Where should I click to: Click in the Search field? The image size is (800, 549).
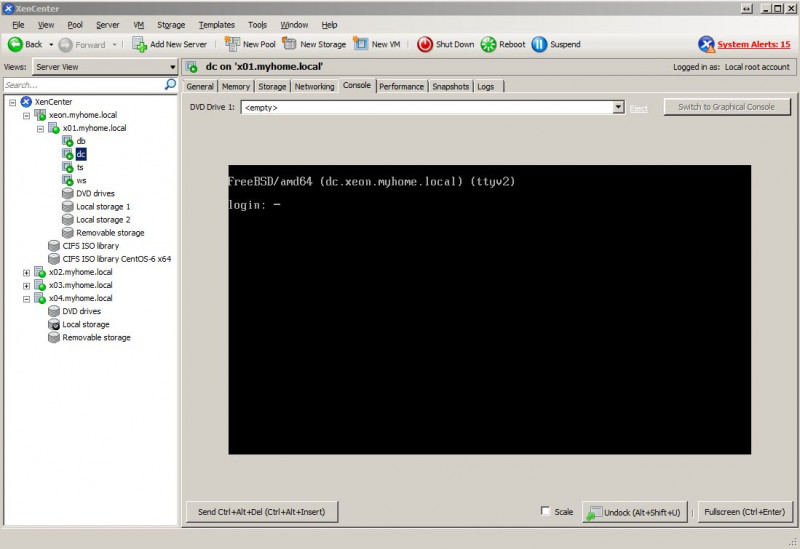(84, 85)
